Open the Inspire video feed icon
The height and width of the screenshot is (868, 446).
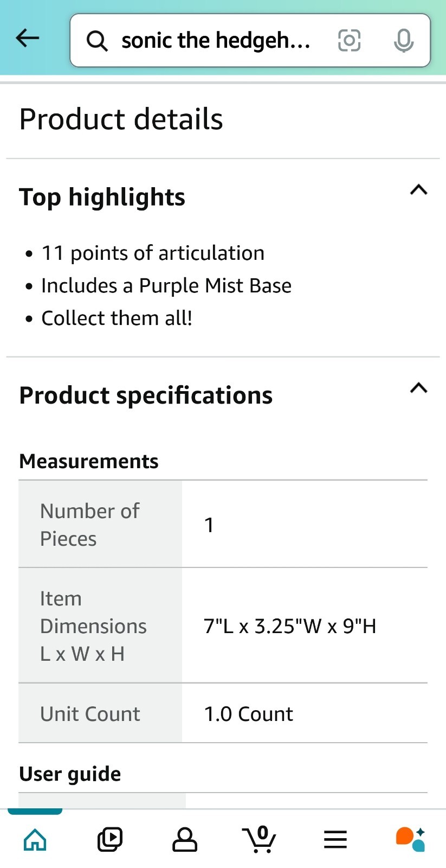coord(110,839)
